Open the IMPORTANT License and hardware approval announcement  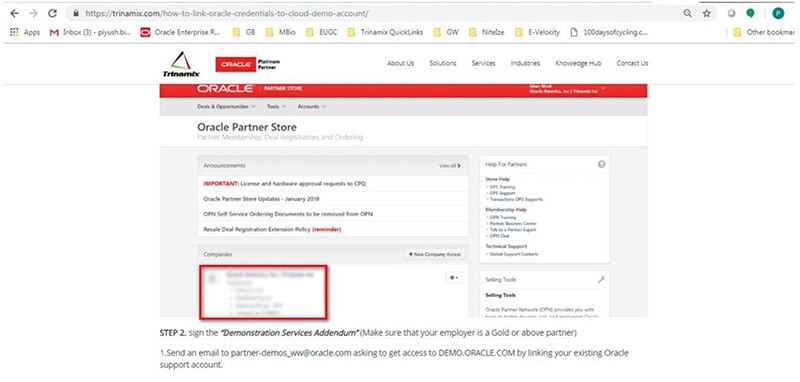[284, 183]
